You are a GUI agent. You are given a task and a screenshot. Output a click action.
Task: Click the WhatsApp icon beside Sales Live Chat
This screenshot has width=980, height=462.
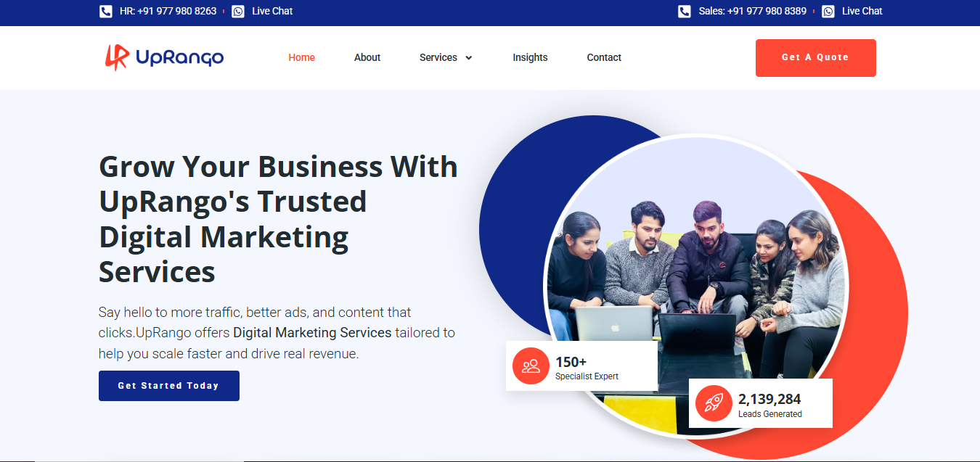coord(828,11)
